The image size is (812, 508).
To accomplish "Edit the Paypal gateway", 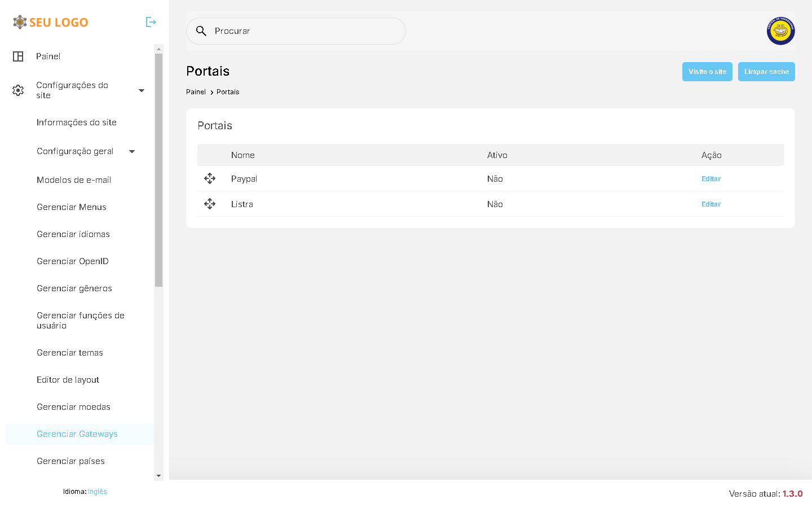I will pos(710,179).
